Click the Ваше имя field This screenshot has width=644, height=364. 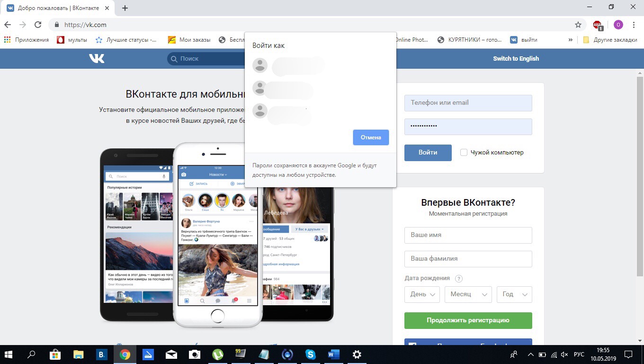click(468, 235)
